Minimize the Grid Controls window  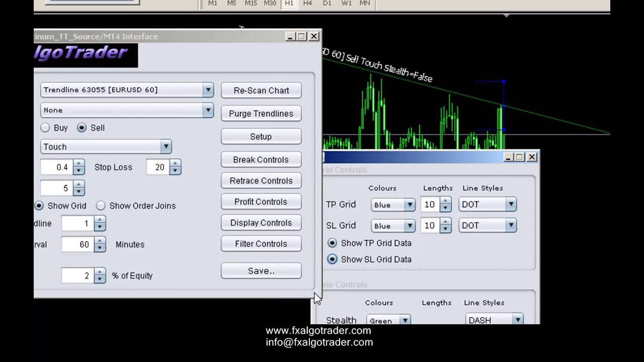tap(509, 157)
